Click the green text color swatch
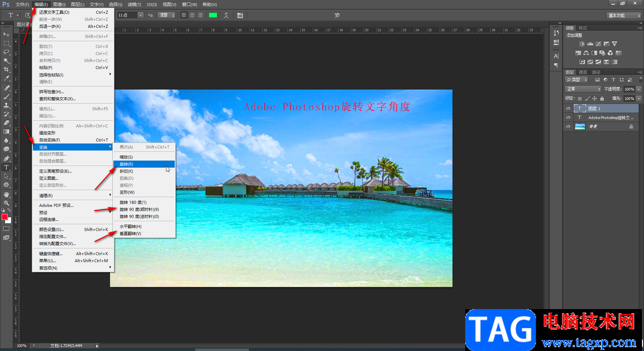 click(x=213, y=15)
